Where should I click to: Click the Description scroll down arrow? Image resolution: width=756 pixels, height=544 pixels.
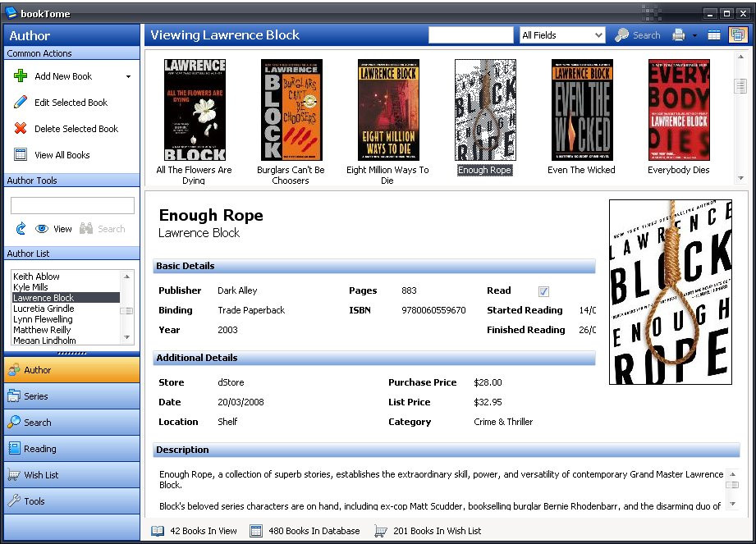tap(732, 504)
